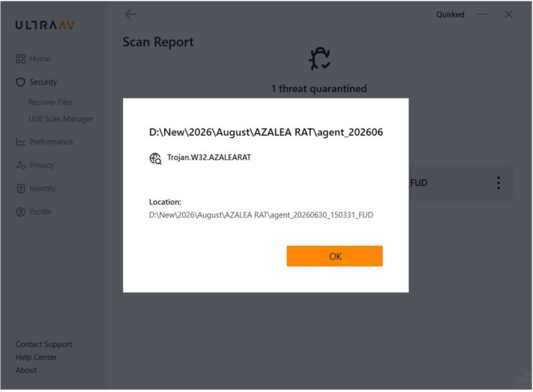Click the bug quarantined status icon
Viewport: 533px width, 392px height.
(x=319, y=58)
